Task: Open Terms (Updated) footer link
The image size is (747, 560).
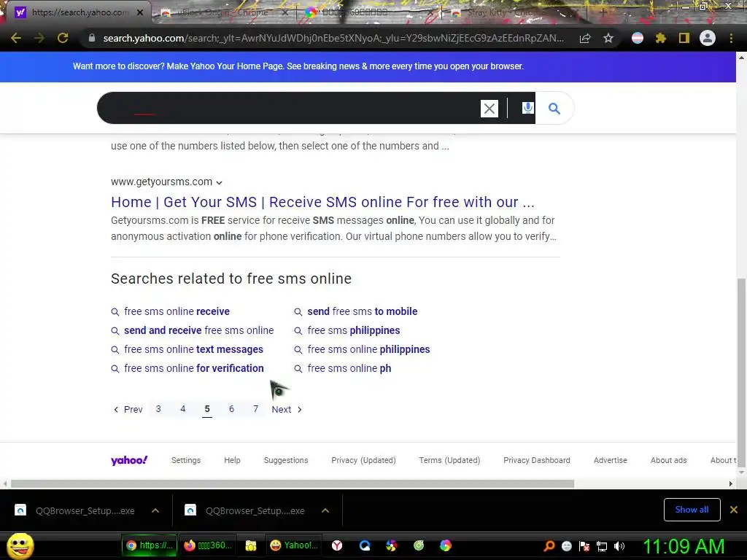Action: coord(449,461)
